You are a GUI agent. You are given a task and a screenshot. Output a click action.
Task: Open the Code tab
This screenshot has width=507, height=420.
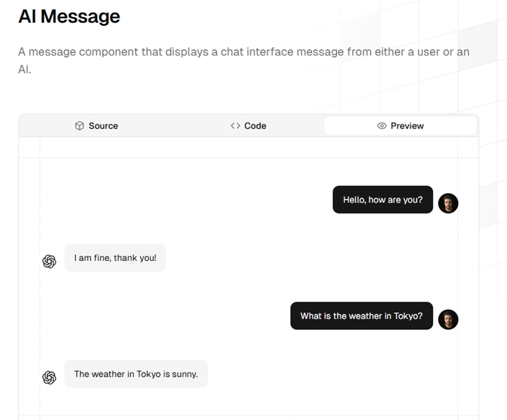pyautogui.click(x=248, y=126)
